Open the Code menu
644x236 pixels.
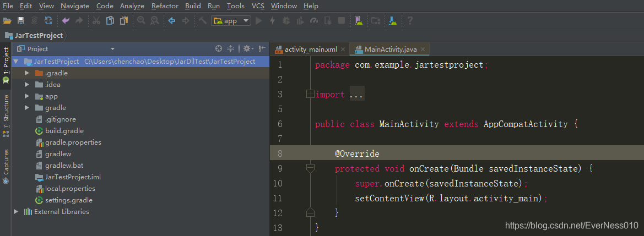105,6
